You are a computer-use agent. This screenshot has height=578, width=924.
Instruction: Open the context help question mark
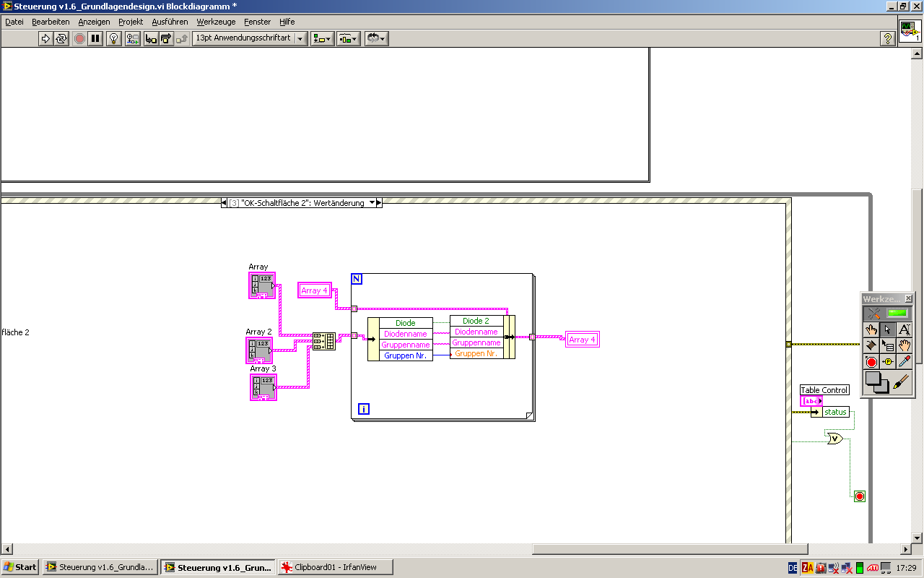[889, 38]
